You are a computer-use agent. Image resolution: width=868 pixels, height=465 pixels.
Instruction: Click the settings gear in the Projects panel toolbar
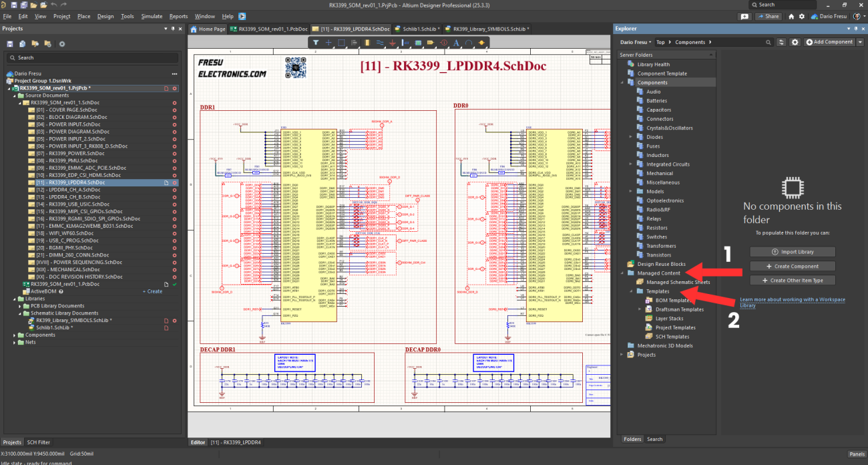click(62, 43)
